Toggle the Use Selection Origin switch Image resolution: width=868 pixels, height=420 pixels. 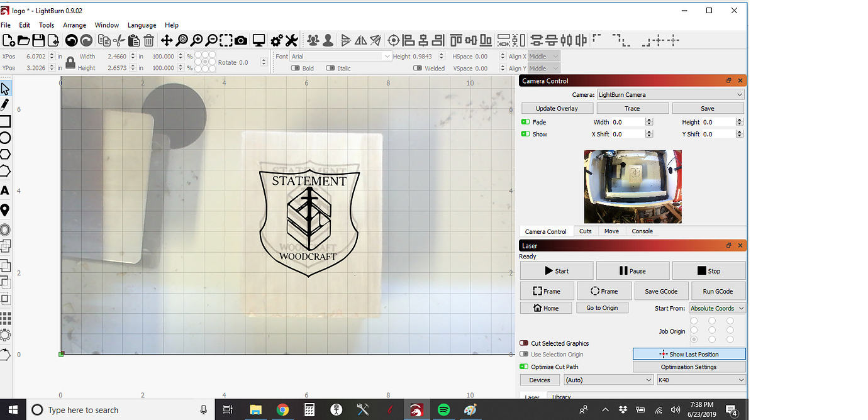tap(524, 355)
